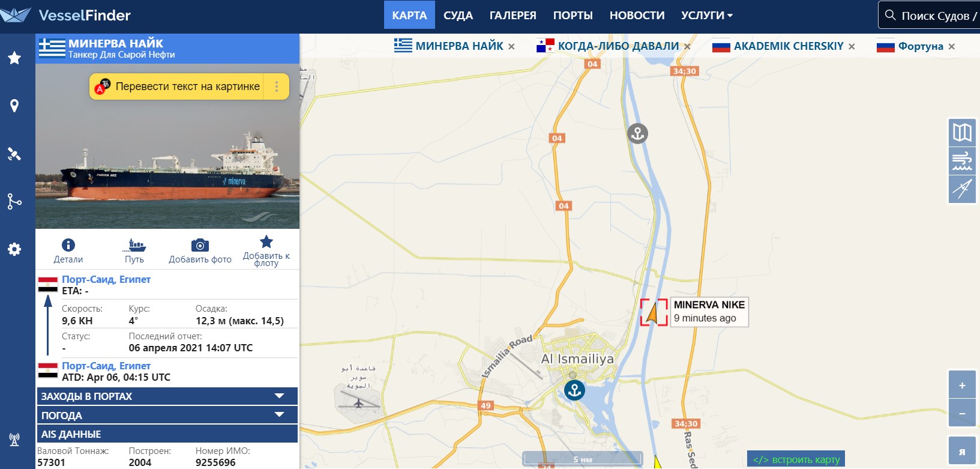Close the МИНЕРВА НАЙК tab

coord(511,46)
